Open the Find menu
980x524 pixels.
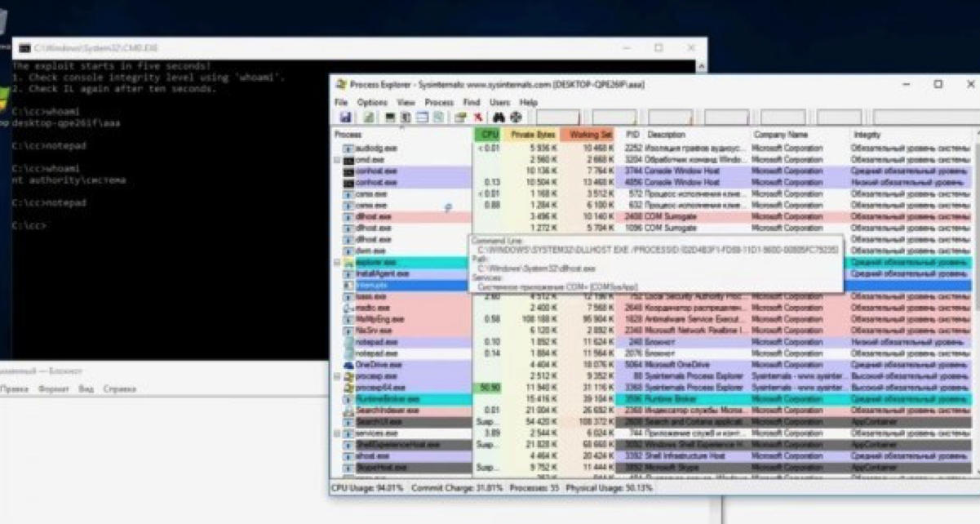coord(472,102)
